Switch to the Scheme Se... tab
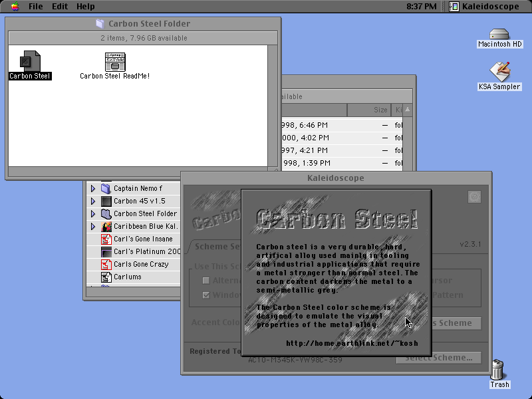The image size is (532, 399). tap(215, 246)
